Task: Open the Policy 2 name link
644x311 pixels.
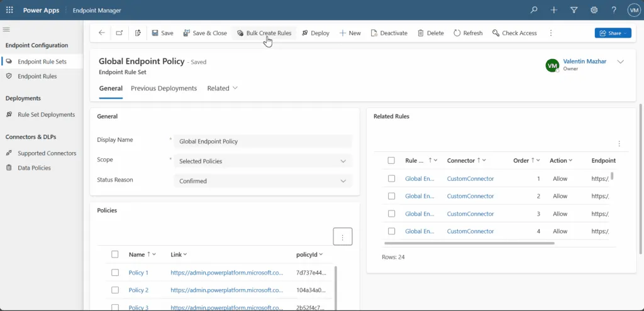Action: coord(138,290)
